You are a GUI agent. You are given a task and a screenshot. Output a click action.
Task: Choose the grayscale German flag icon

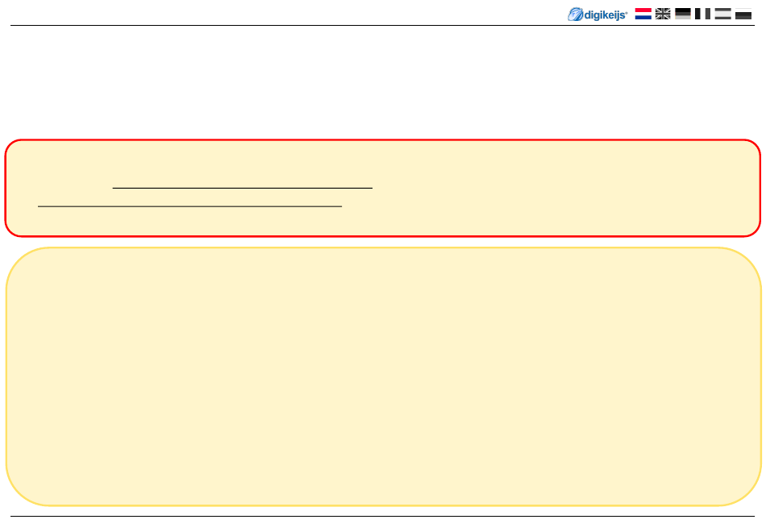(x=683, y=14)
